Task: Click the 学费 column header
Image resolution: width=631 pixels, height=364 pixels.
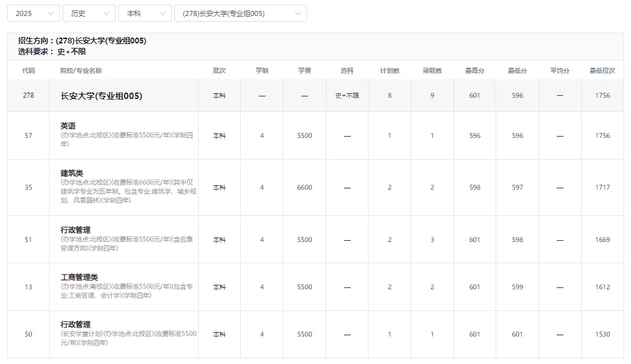Action: [x=305, y=70]
